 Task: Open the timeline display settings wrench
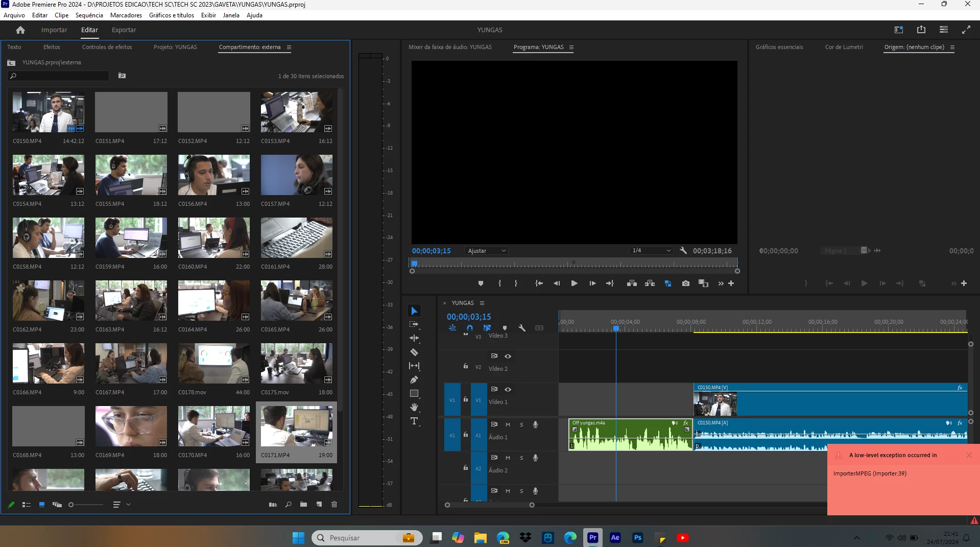tap(522, 328)
